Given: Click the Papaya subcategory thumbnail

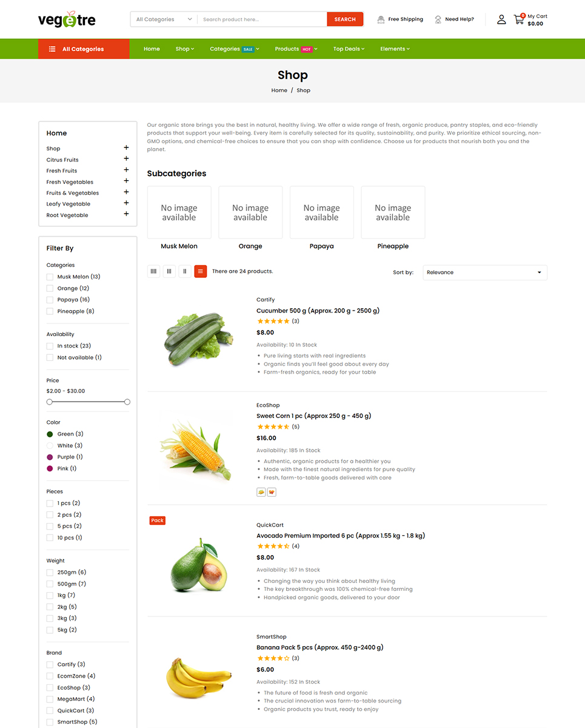Looking at the screenshot, I should point(321,213).
